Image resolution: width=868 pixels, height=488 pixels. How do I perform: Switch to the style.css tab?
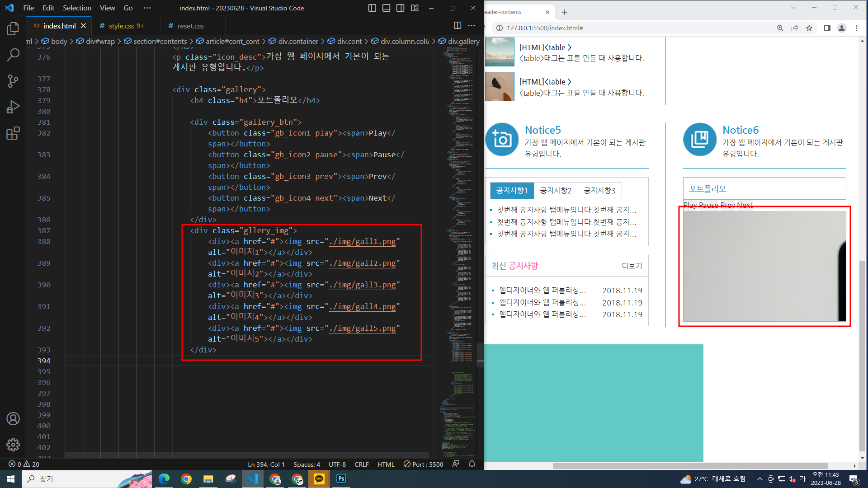pos(121,26)
